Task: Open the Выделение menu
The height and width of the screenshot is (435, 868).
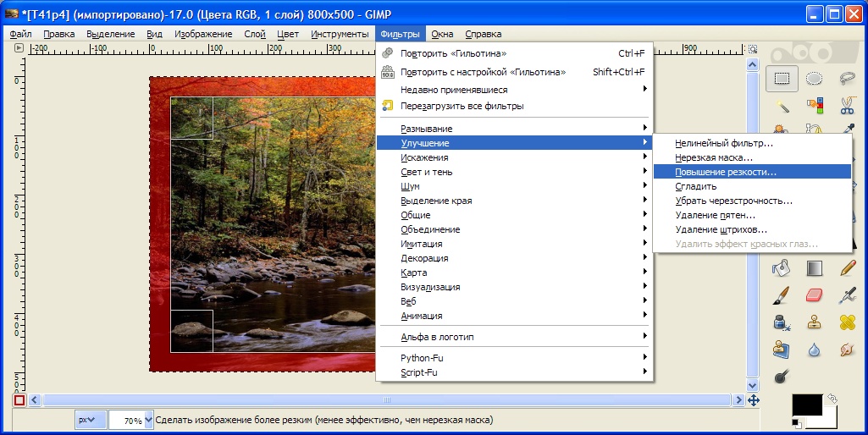Action: (x=111, y=35)
